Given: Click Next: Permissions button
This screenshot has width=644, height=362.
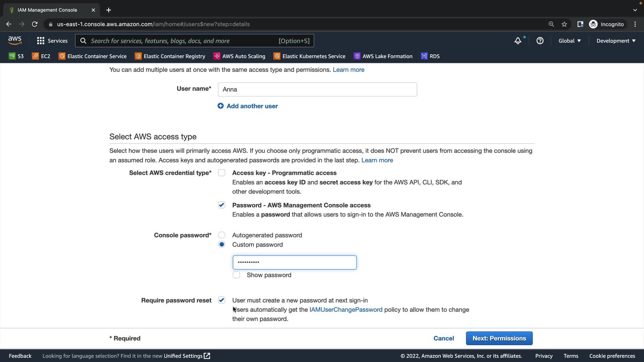Looking at the screenshot, I should [x=499, y=339].
